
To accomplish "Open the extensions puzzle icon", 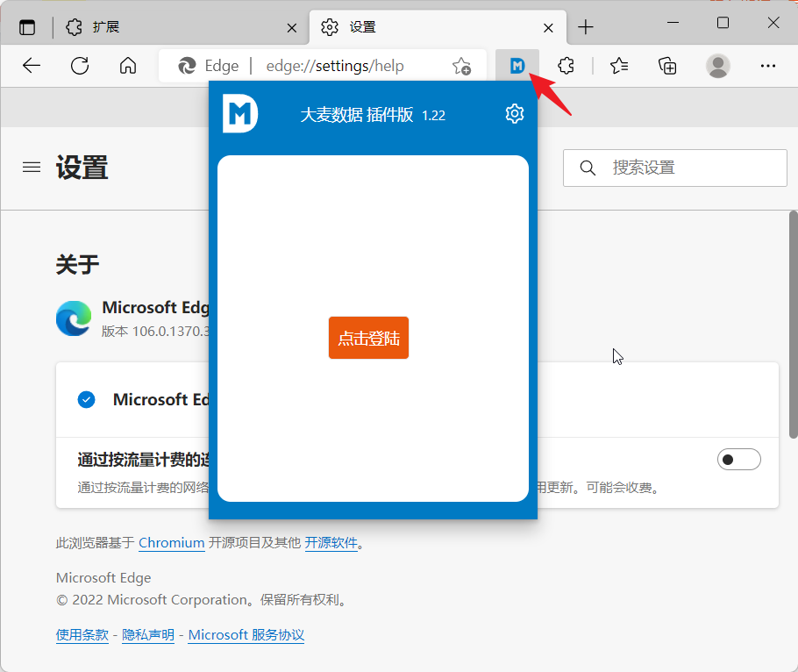I will 566,66.
